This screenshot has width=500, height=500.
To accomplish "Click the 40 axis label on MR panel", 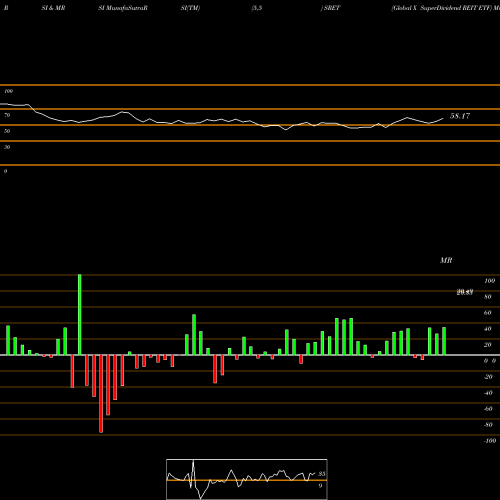I will pos(488,329).
